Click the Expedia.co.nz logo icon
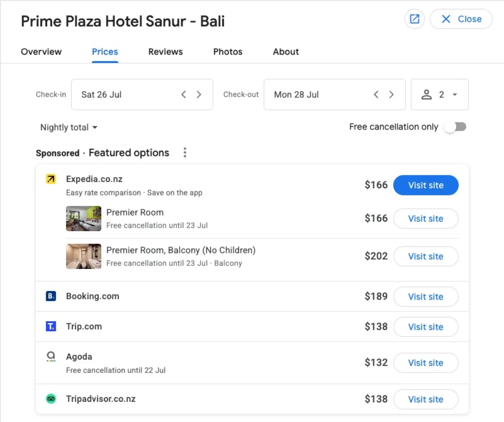The height and width of the screenshot is (422, 504). (x=50, y=179)
